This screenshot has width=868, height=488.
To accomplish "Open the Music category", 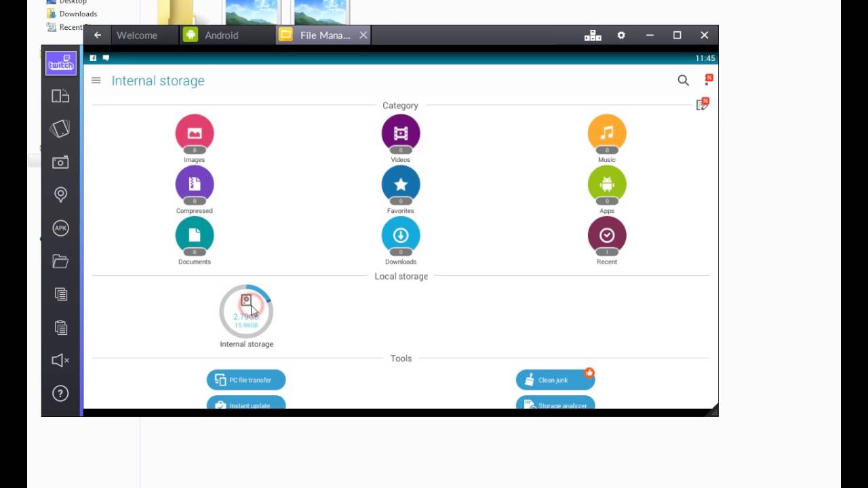I will [x=607, y=138].
